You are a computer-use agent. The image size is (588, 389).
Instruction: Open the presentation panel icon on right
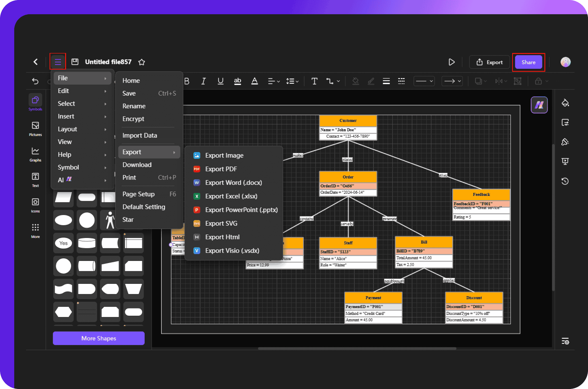pos(565,161)
